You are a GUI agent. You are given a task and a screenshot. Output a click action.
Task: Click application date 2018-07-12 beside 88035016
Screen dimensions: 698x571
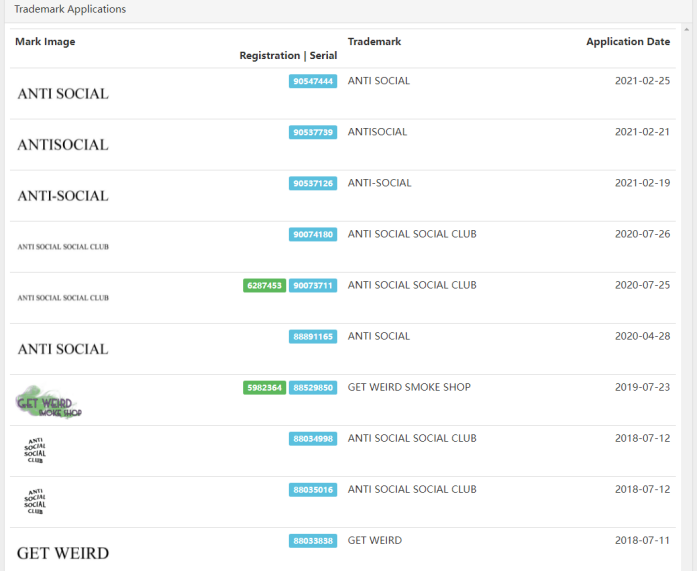(642, 489)
